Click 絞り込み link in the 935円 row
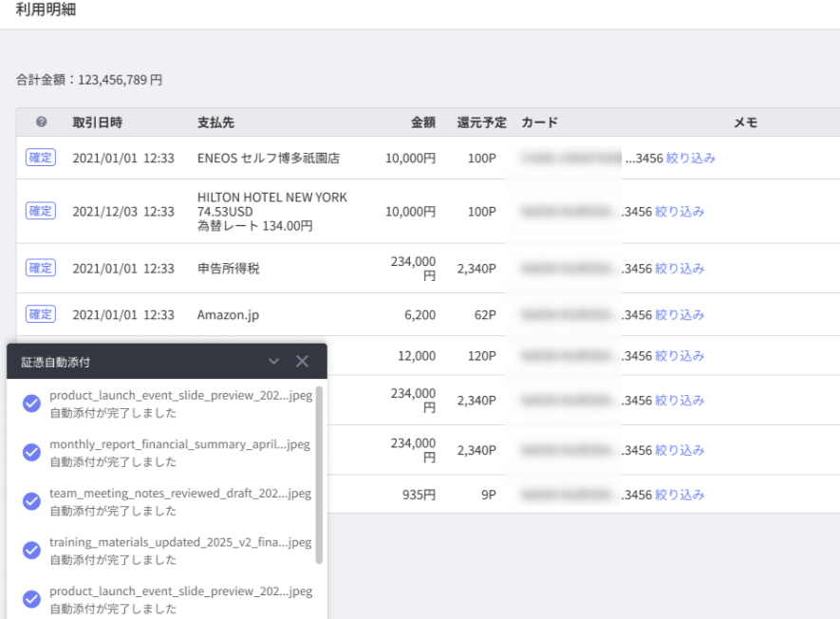 680,495
